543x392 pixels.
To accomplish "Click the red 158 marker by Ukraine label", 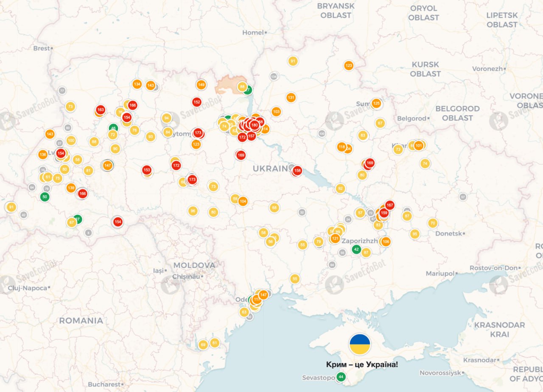I will pos(297,171).
